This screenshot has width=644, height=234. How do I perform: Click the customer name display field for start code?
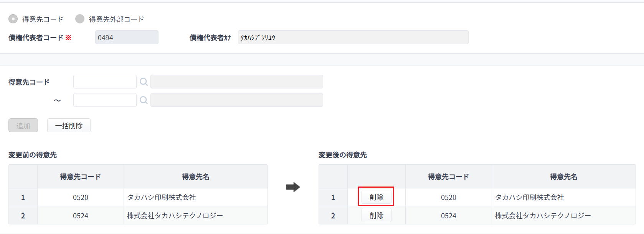pos(237,82)
